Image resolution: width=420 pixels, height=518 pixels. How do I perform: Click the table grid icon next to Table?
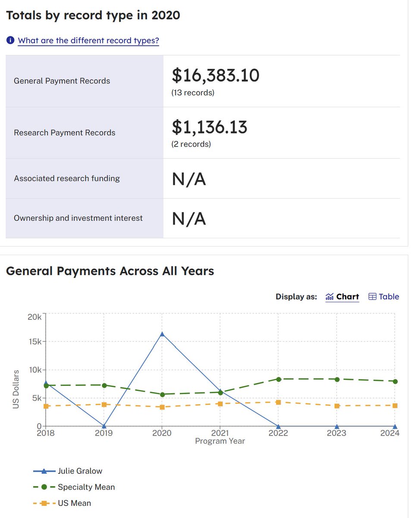pos(373,297)
